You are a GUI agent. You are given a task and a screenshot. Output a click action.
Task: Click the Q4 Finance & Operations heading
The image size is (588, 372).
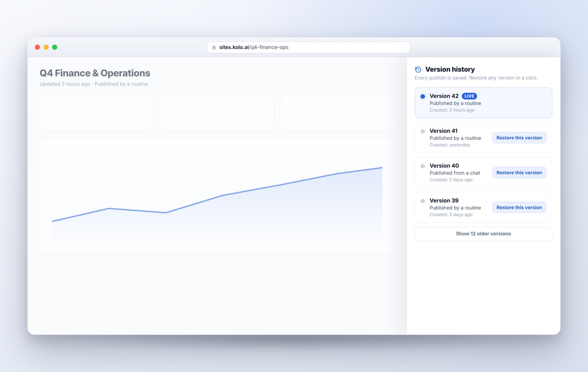[95, 73]
